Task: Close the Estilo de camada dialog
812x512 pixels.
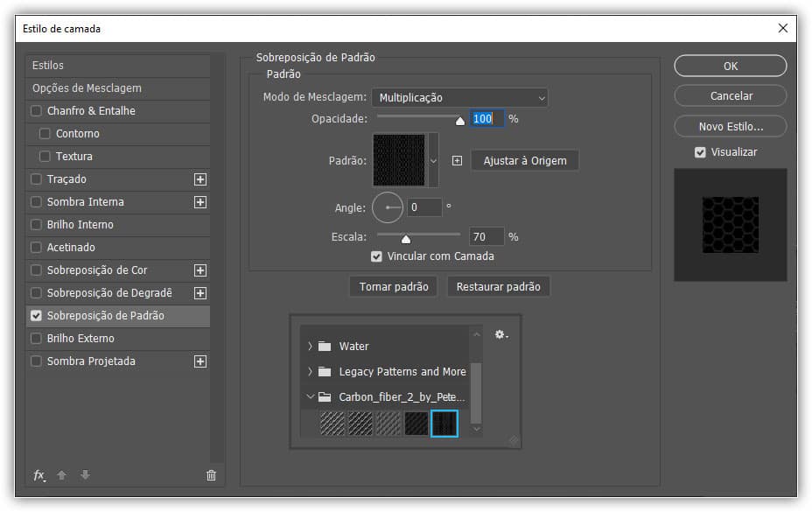Action: (783, 28)
